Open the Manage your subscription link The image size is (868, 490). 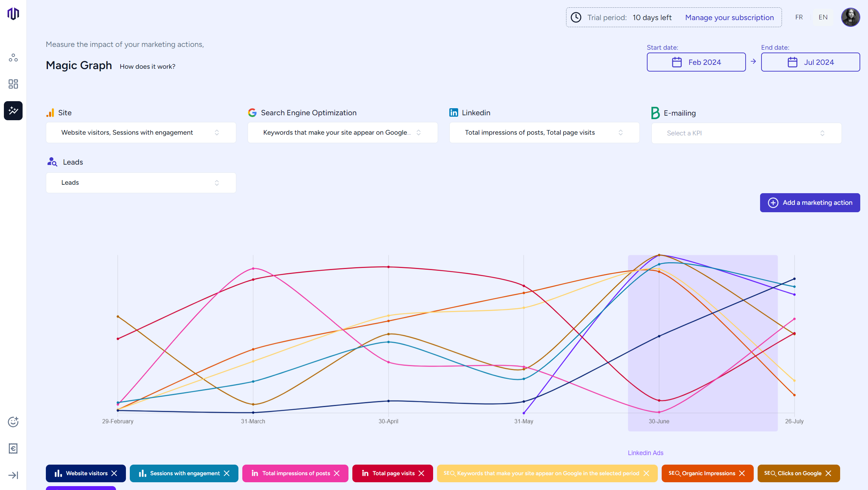(x=729, y=17)
